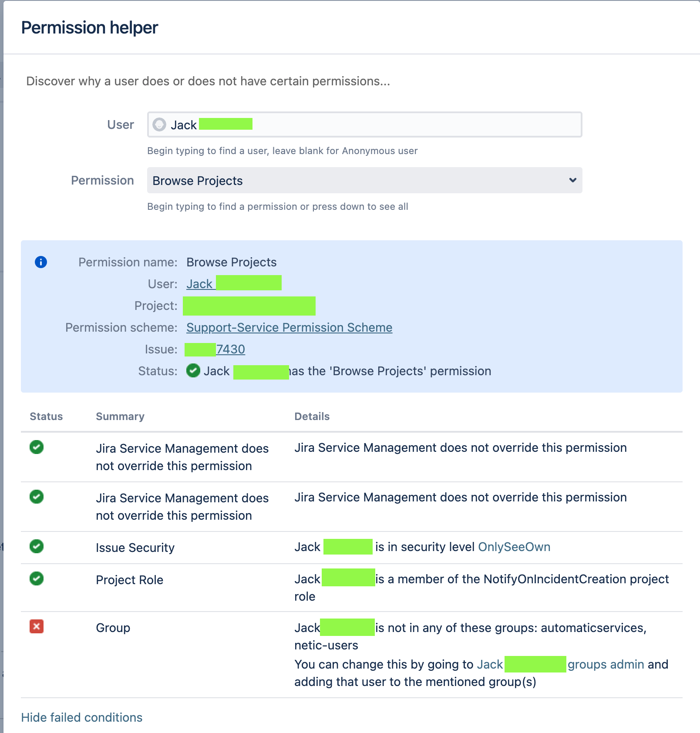Viewport: 700px width, 733px height.
Task: Click the green check on first Jira Service Management row
Action: tap(37, 447)
